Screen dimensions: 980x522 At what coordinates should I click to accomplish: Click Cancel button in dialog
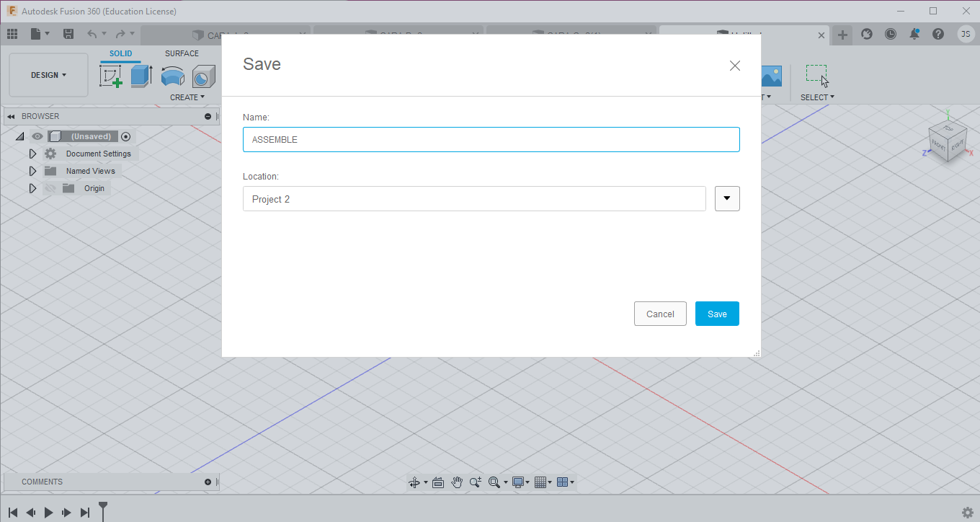660,314
